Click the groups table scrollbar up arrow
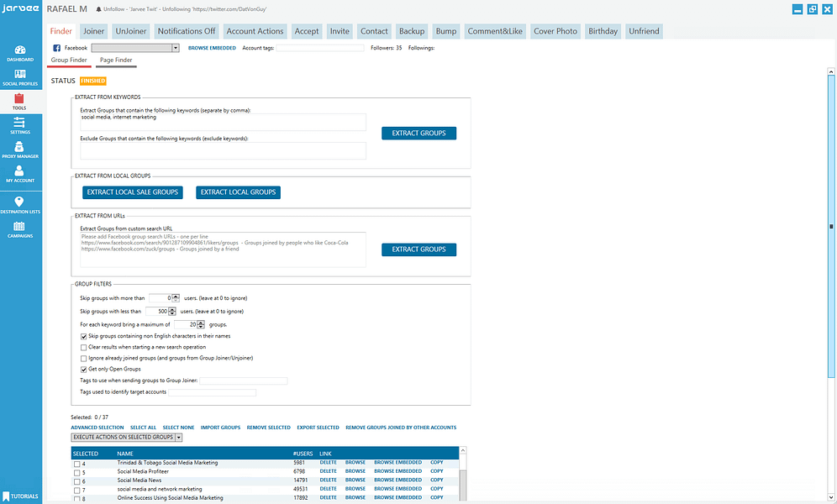 [463, 451]
